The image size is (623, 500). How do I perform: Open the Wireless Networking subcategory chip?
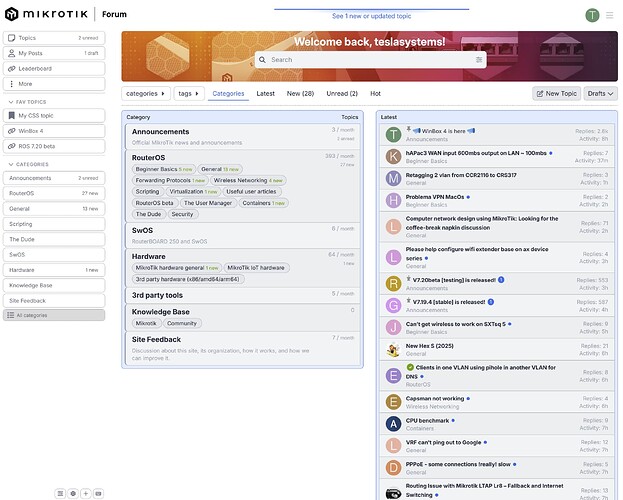(x=248, y=180)
